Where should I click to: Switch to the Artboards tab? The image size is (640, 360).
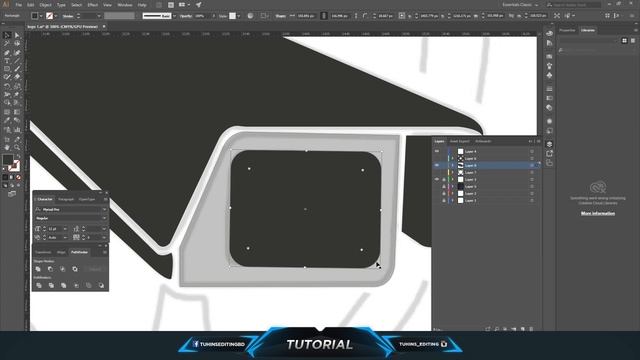[483, 141]
